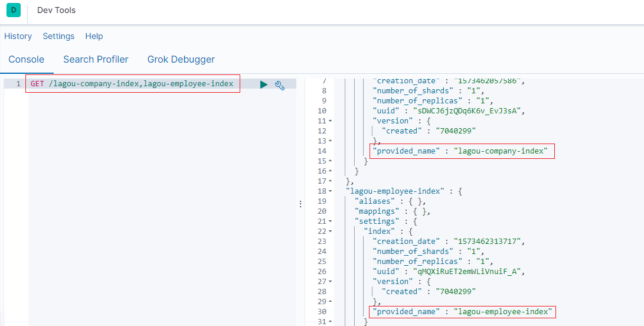
Task: Click "created" : "7040299" on line 12
Action: coord(429,131)
